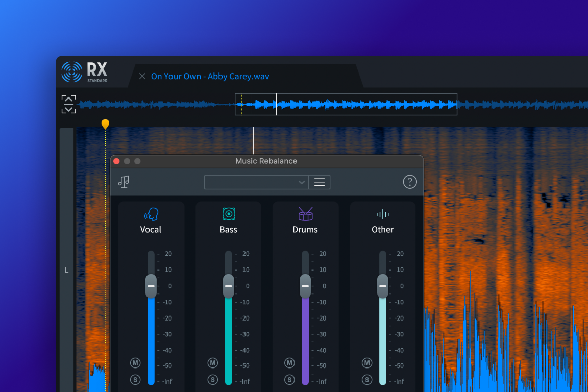Click the Other waveform icon
This screenshot has width=588, height=392.
click(x=382, y=214)
